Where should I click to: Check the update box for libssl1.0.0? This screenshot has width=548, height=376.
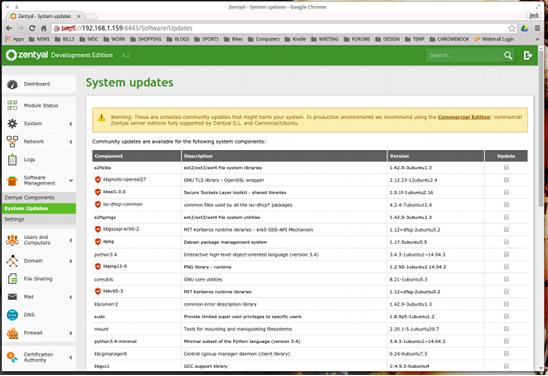coord(506,192)
